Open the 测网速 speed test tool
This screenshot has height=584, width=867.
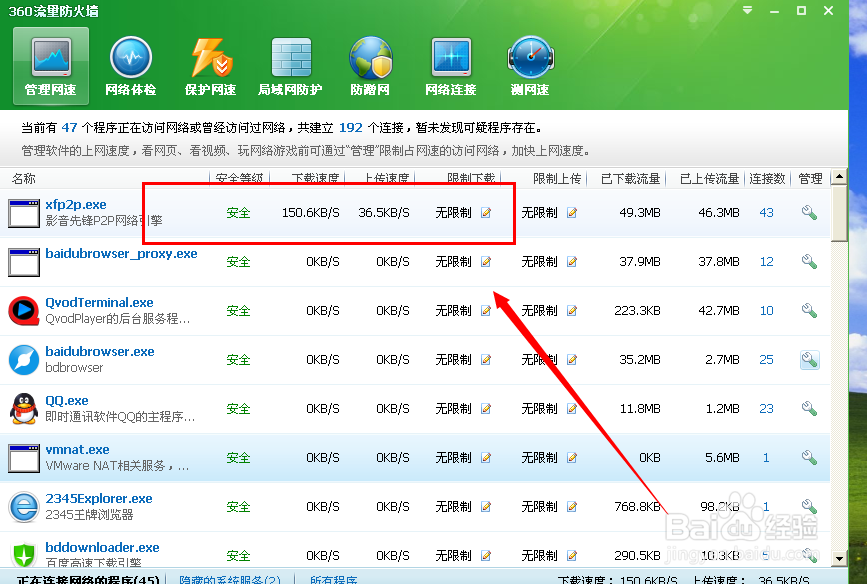[x=530, y=66]
